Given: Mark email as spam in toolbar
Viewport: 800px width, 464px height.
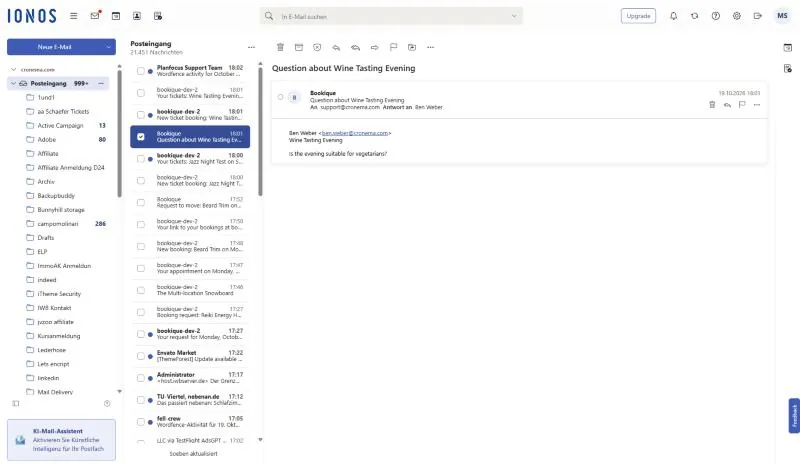Looking at the screenshot, I should tap(317, 47).
